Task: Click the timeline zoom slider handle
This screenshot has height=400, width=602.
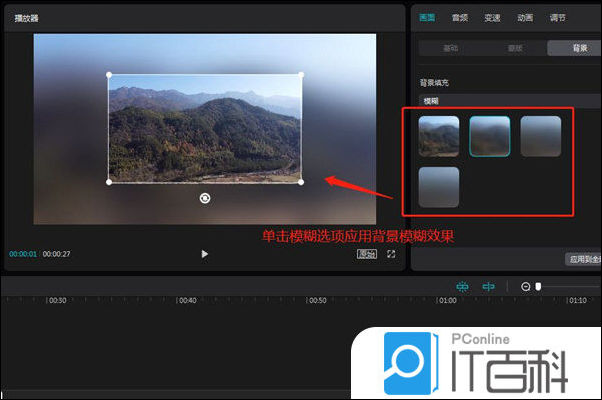Action: [538, 286]
